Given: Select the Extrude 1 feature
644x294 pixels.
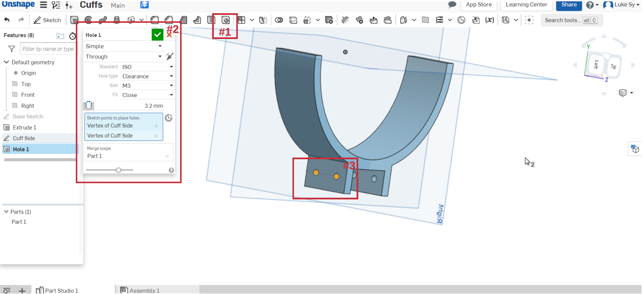Looking at the screenshot, I should coord(25,127).
